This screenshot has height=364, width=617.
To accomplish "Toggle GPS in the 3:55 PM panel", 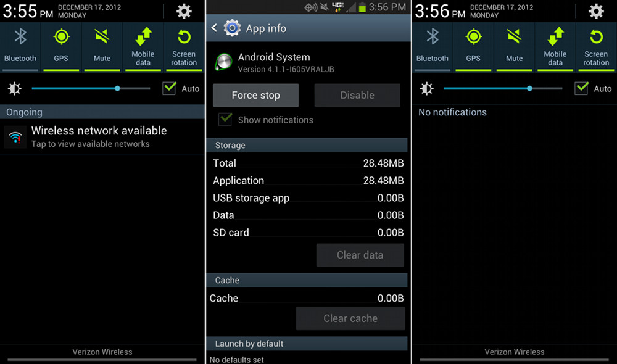I will 61,46.
